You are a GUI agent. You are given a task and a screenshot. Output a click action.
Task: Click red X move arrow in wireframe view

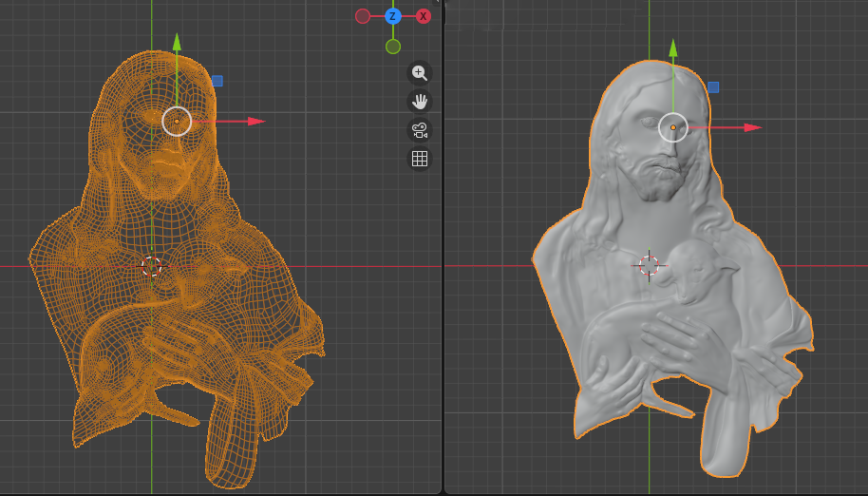point(255,122)
